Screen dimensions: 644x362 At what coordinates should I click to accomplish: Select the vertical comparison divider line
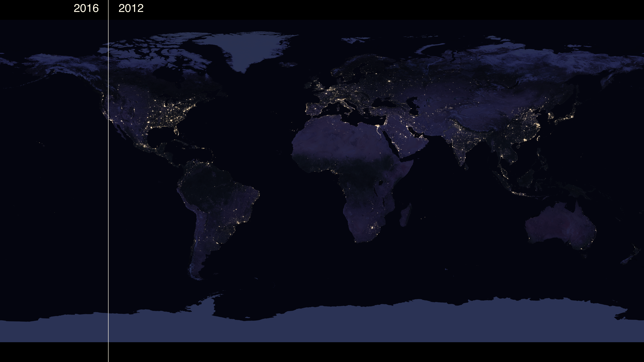[x=108, y=181]
